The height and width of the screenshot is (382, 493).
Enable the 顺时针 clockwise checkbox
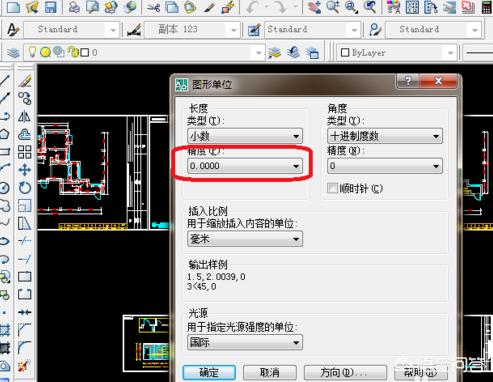pos(332,188)
